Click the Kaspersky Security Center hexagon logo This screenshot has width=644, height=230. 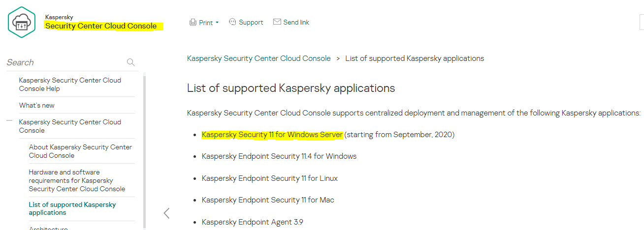coord(22,22)
